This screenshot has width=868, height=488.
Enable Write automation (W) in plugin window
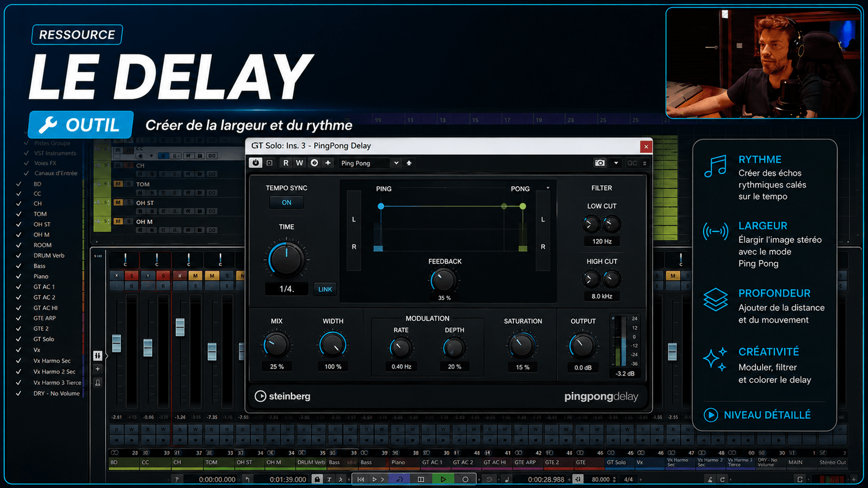(300, 163)
